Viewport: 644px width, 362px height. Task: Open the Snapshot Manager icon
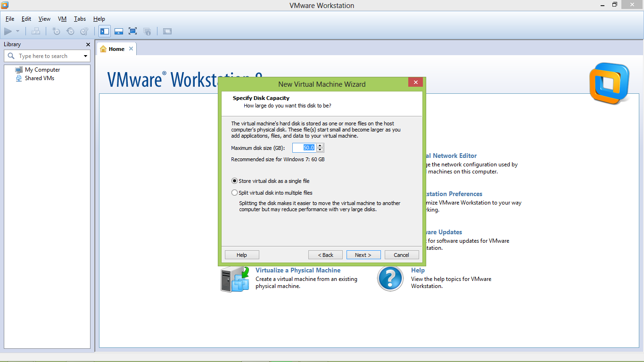84,31
